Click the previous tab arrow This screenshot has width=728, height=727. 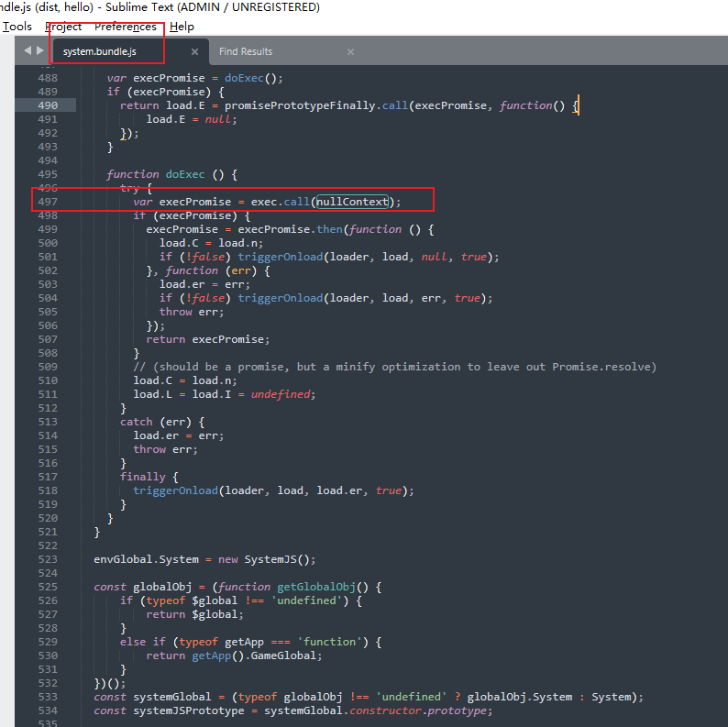pos(28,50)
